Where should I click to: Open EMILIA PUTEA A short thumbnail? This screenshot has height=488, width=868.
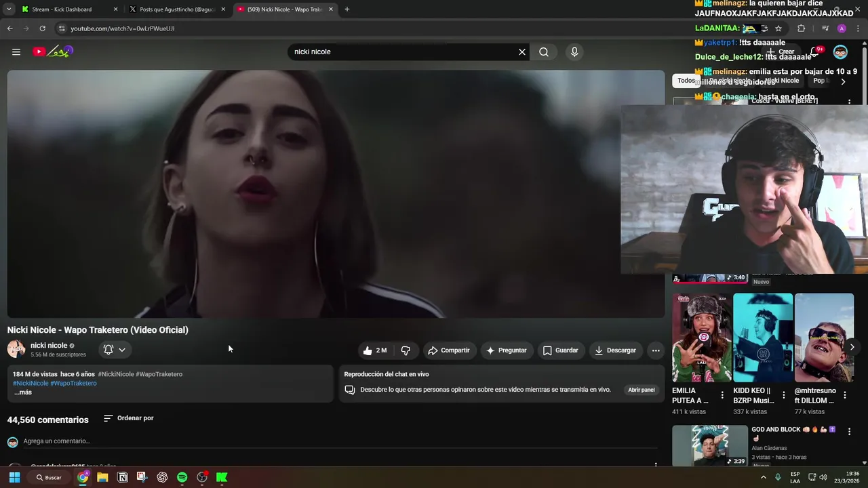coord(702,338)
